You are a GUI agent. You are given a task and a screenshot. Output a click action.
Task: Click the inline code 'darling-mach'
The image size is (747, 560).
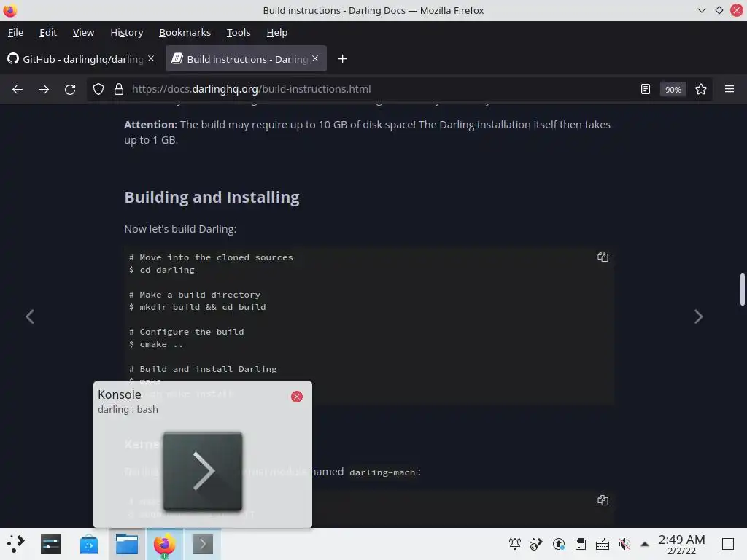click(x=382, y=472)
